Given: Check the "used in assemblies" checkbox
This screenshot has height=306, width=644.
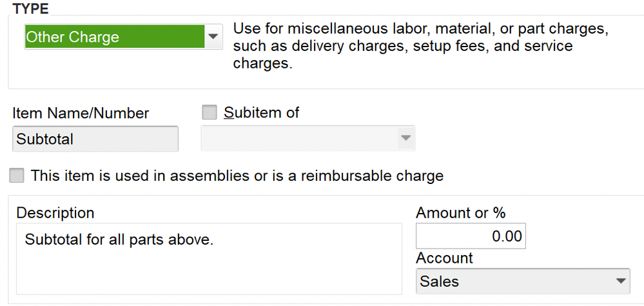Looking at the screenshot, I should click(x=17, y=176).
